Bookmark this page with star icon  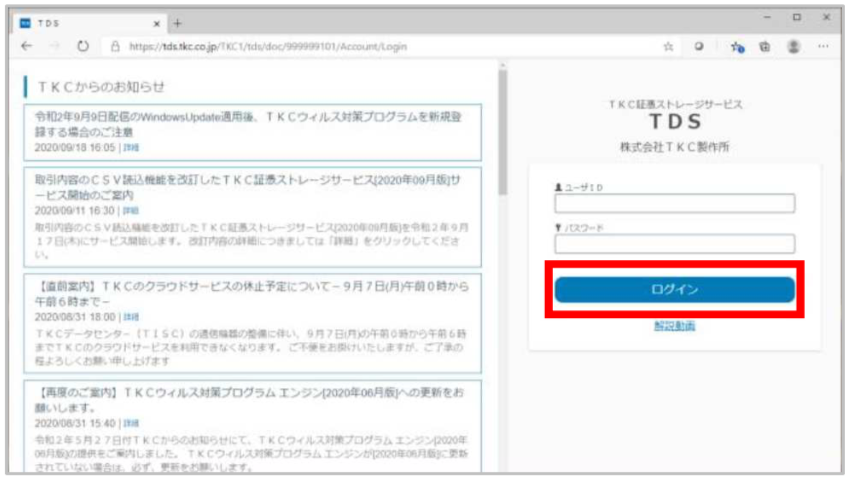pos(668,47)
